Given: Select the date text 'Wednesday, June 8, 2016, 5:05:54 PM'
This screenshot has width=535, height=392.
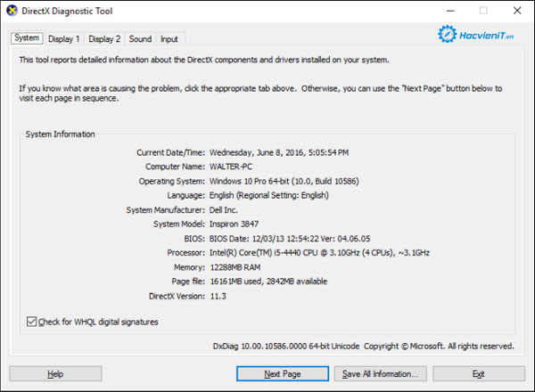Looking at the screenshot, I should (x=279, y=152).
